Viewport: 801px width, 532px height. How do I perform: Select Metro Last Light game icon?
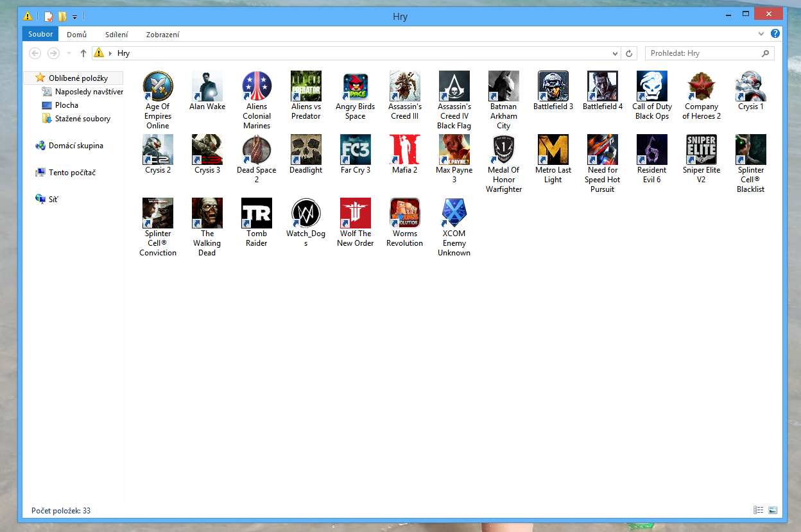[553, 150]
